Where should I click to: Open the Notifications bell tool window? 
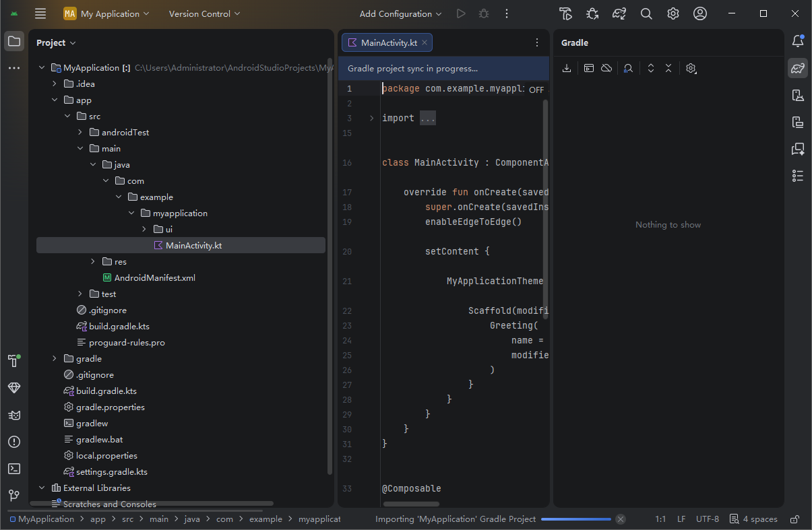pos(798,41)
